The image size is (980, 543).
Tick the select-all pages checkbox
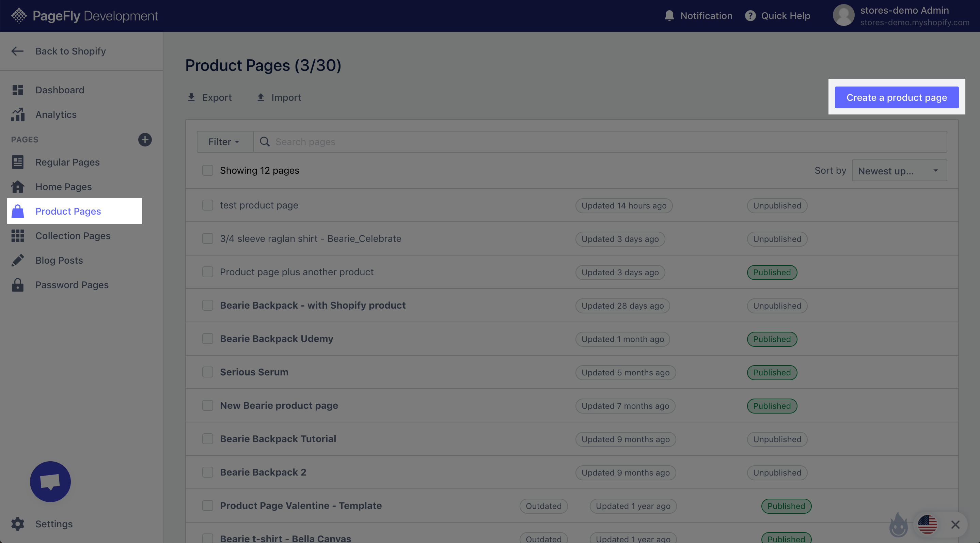tap(207, 170)
